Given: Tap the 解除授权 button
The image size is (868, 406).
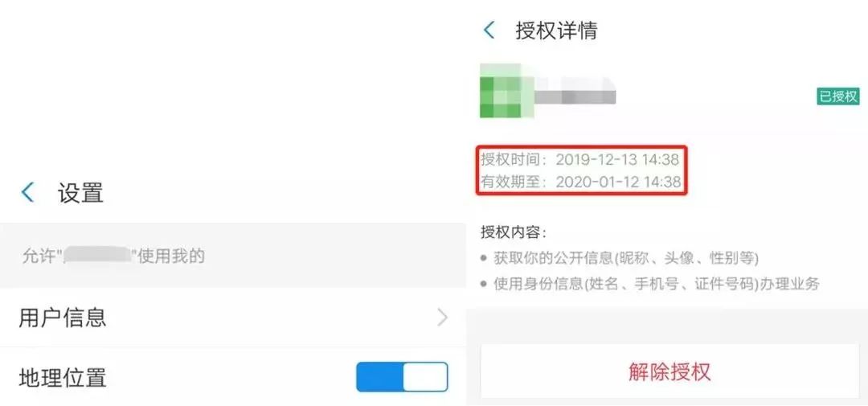Looking at the screenshot, I should pyautogui.click(x=669, y=371).
